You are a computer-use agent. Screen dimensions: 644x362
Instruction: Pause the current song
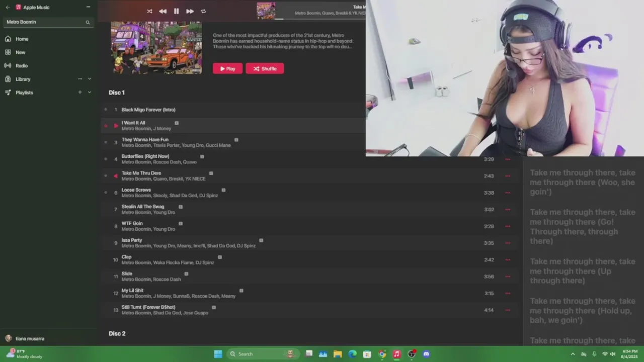click(x=176, y=11)
